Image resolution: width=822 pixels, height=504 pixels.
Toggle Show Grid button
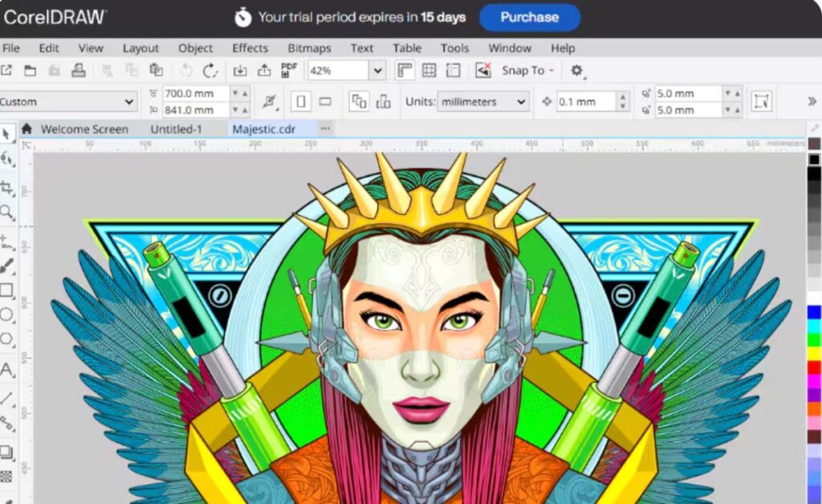pos(429,70)
